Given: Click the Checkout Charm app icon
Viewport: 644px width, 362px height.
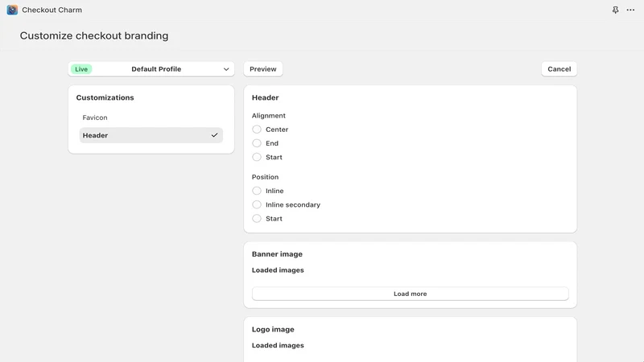Looking at the screenshot, I should [x=12, y=10].
